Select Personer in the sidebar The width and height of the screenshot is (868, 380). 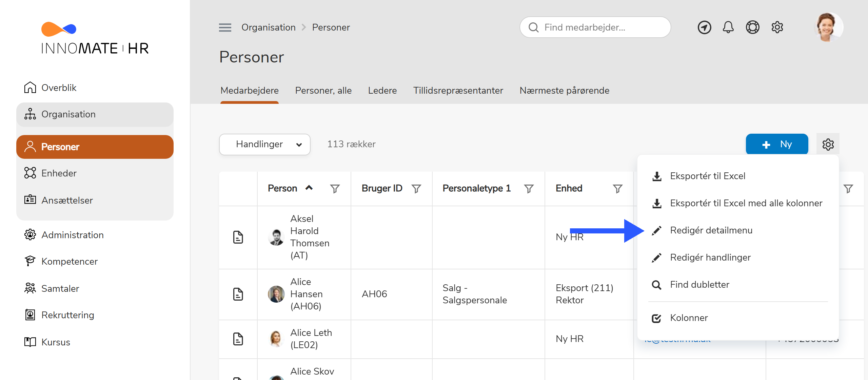(95, 147)
